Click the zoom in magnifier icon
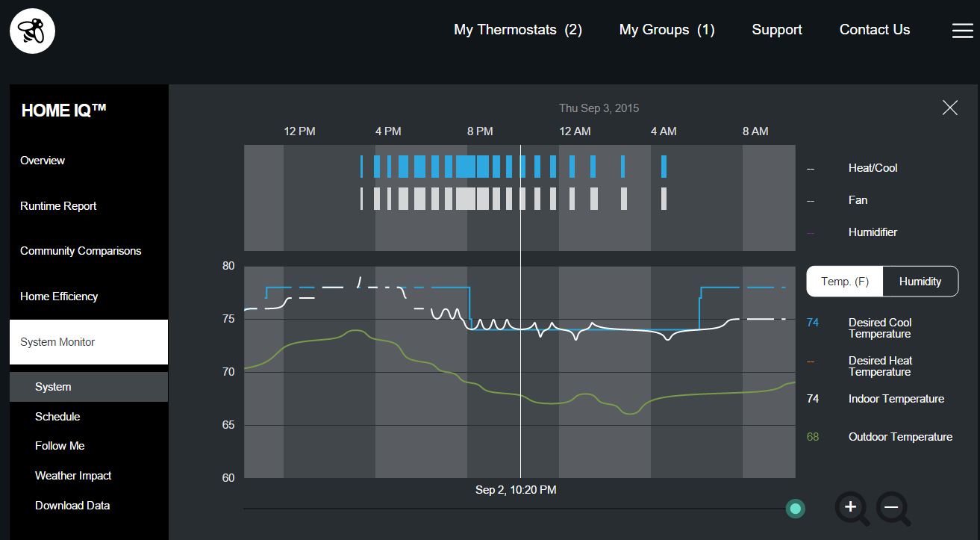 pos(852,509)
